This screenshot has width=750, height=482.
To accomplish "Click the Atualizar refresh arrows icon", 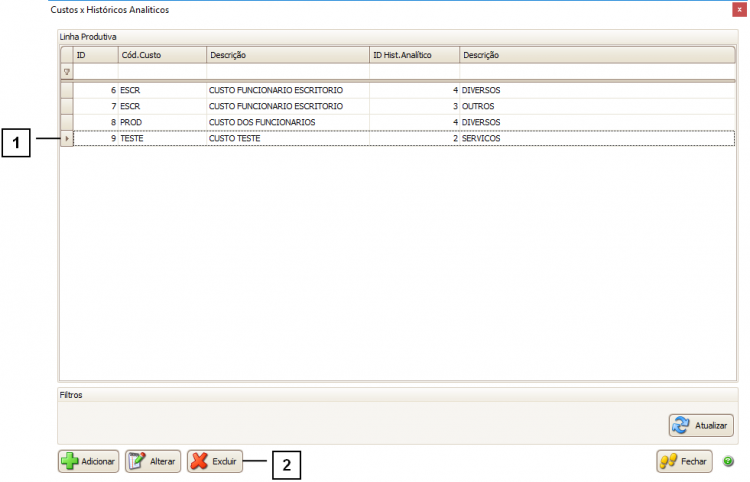I will pos(682,425).
